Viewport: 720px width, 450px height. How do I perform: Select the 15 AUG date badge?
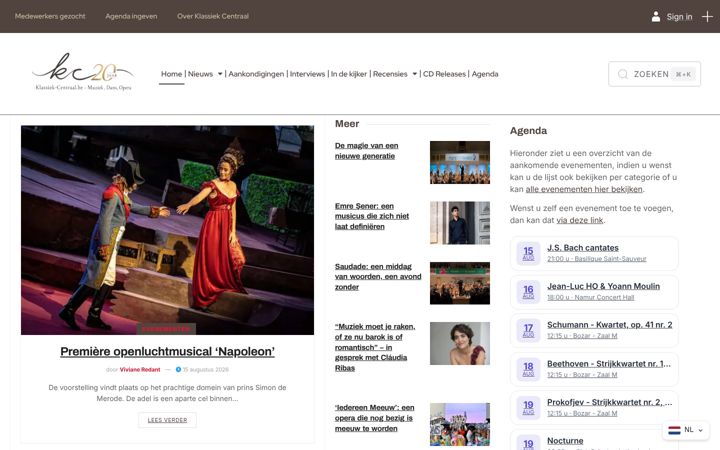(x=528, y=253)
